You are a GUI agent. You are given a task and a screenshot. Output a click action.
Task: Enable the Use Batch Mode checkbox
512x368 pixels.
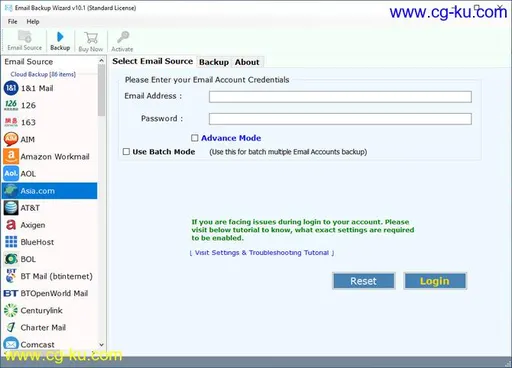pyautogui.click(x=126, y=152)
